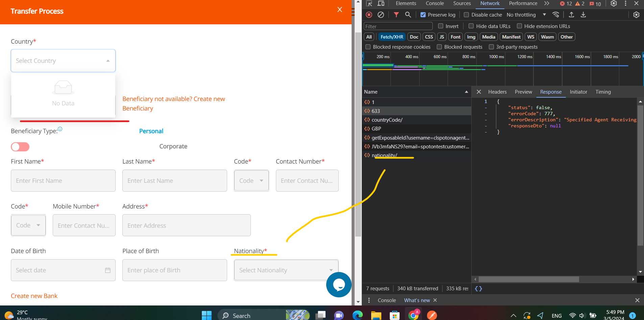The width and height of the screenshot is (644, 320).
Task: Enable Disable cache checkbox
Action: (467, 15)
